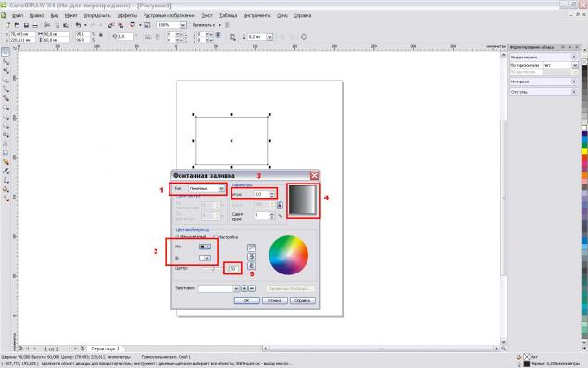Viewport: 588px width, 368px height.
Task: Click the Open folder toolbar icon
Action: [17, 25]
